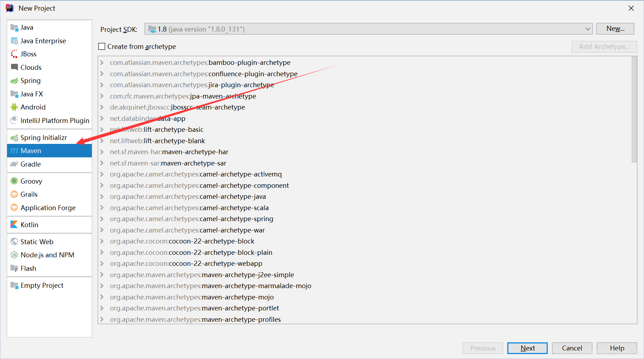Select camel-archetype-scala row
The image size is (644, 359).
coord(365,208)
